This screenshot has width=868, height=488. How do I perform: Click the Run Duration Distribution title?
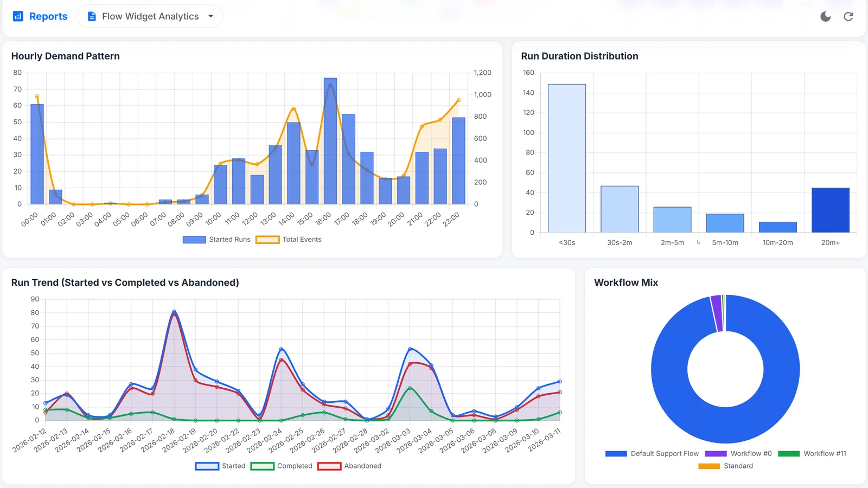tap(579, 56)
